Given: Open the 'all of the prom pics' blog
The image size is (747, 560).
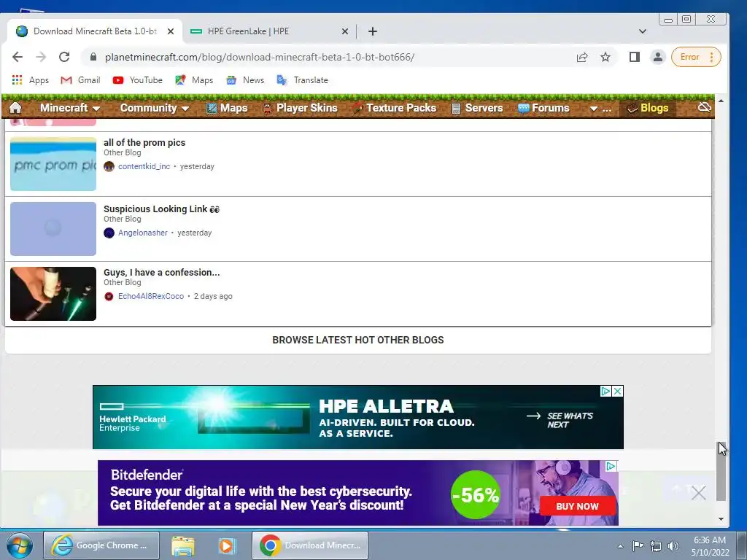Looking at the screenshot, I should click(x=144, y=142).
